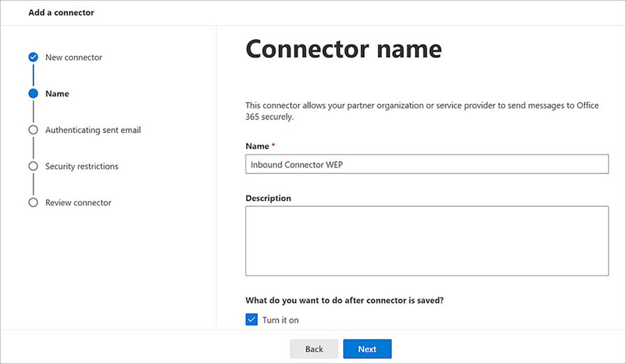Select the Name step label
The height and width of the screenshot is (364, 626).
pyautogui.click(x=57, y=94)
